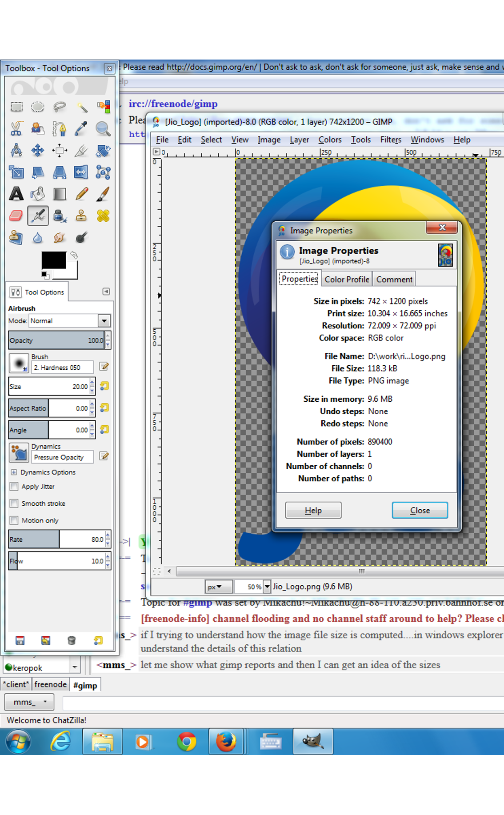Increase the Aspect Ratio stepper
Viewport: 504px width, 815px height.
pos(92,404)
